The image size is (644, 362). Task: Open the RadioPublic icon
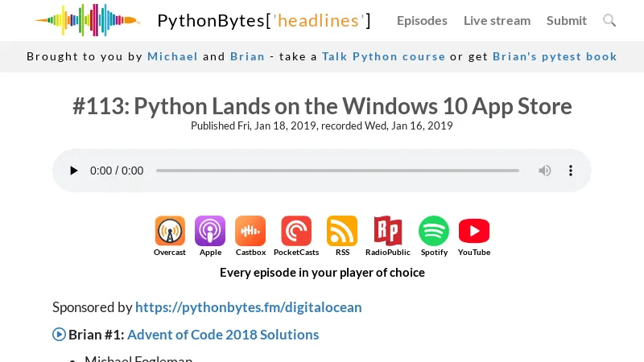(387, 231)
